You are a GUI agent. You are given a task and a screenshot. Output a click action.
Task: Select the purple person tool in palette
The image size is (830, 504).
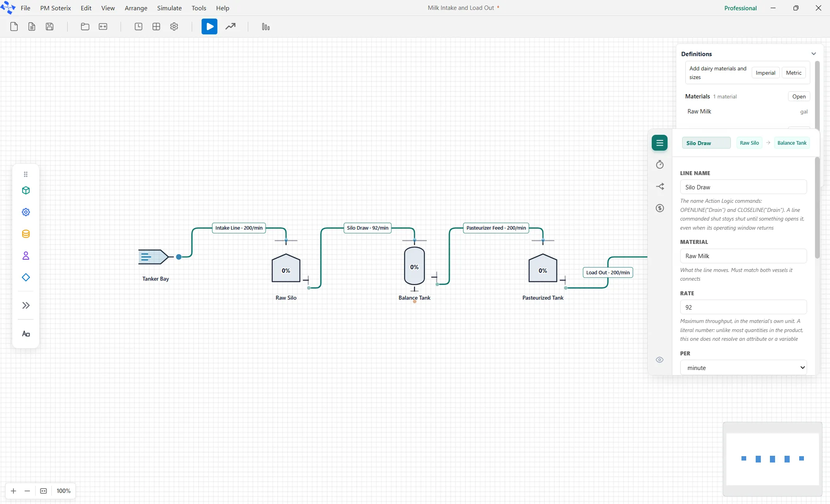pyautogui.click(x=26, y=256)
